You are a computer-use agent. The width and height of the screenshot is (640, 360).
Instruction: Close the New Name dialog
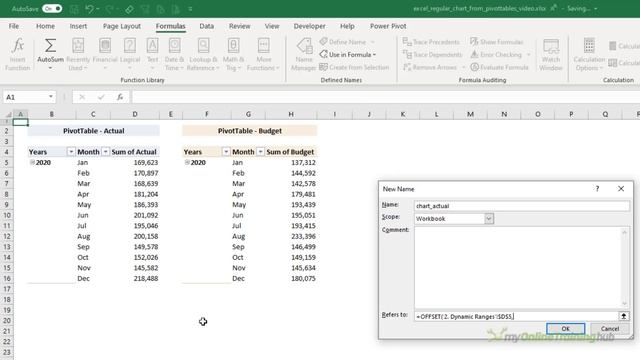pos(621,189)
